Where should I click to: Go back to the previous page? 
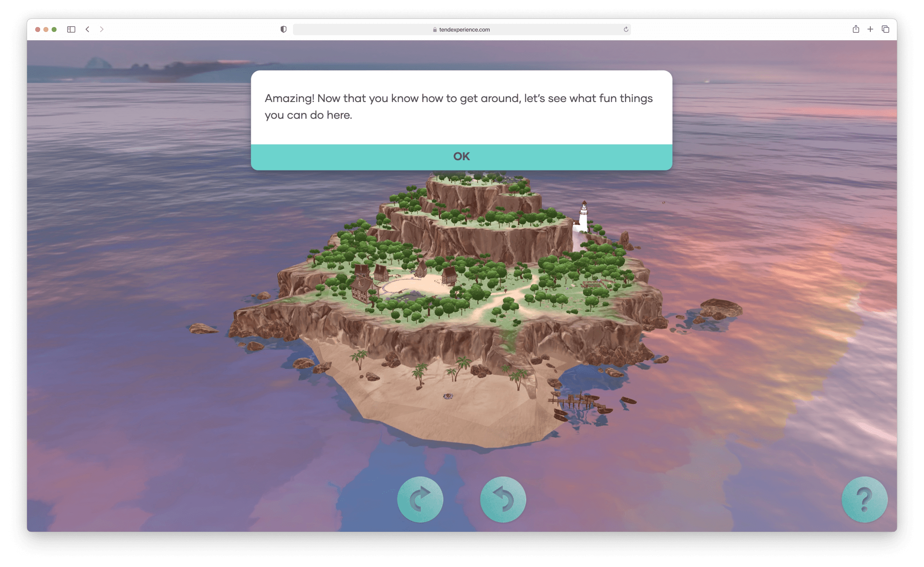(x=87, y=29)
